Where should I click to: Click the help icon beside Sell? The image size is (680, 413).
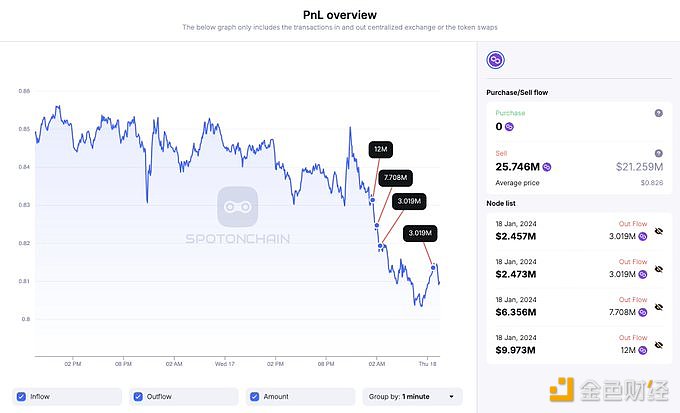658,153
